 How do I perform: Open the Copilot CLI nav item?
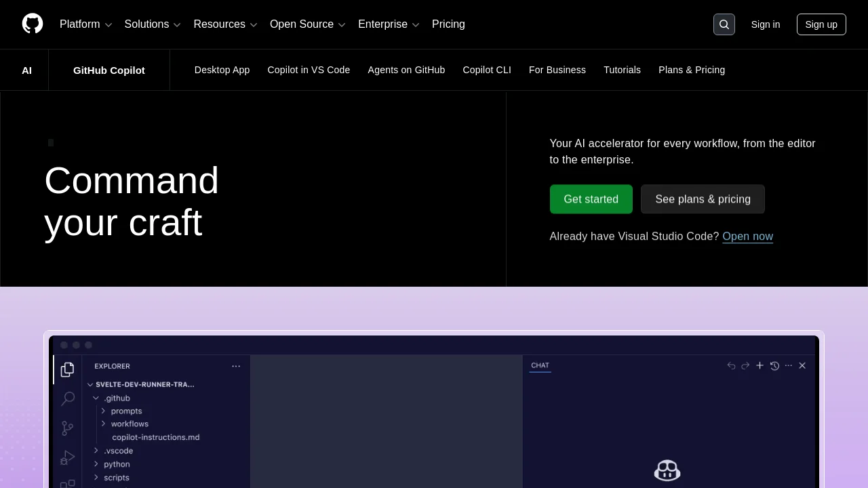487,70
